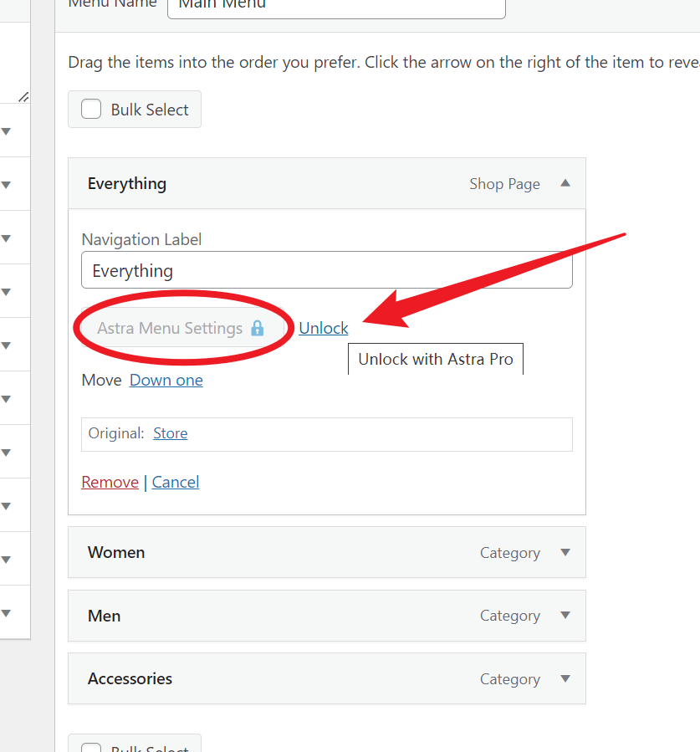Viewport: 700px width, 752px height.
Task: Click into the Menu Name field
Action: [336, 7]
